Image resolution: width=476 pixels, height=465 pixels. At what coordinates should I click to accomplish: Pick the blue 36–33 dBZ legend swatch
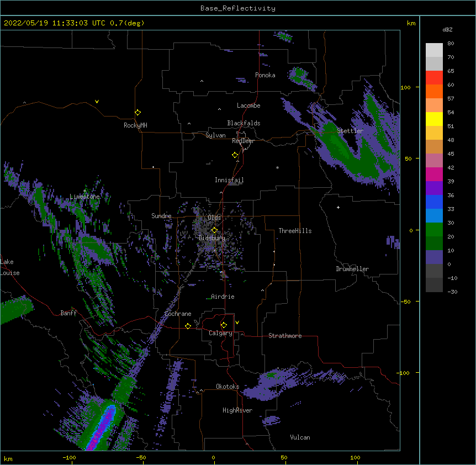tap(434, 202)
